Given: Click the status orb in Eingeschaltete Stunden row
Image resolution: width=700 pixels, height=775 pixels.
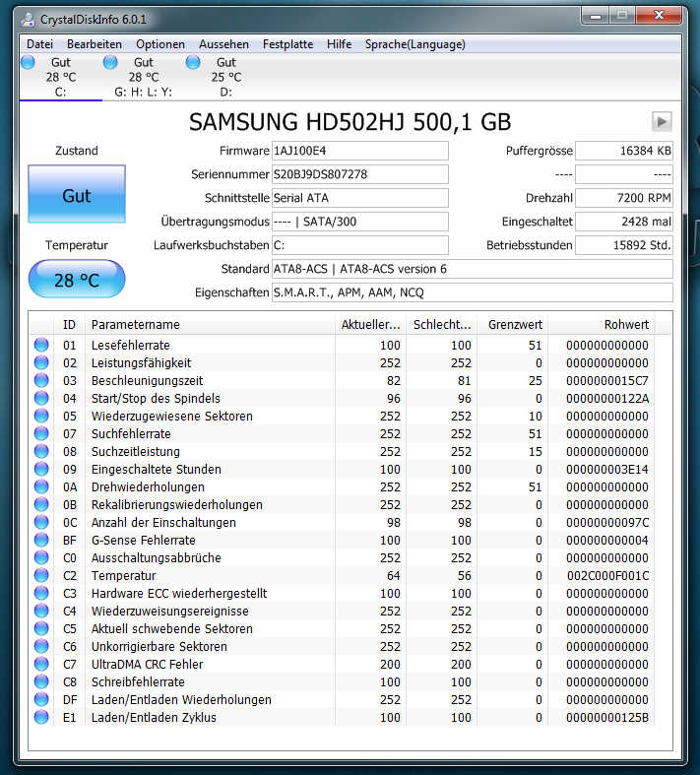Looking at the screenshot, I should click(x=41, y=469).
